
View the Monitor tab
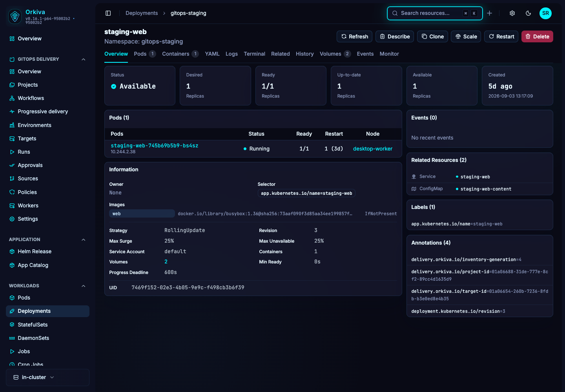coord(389,54)
